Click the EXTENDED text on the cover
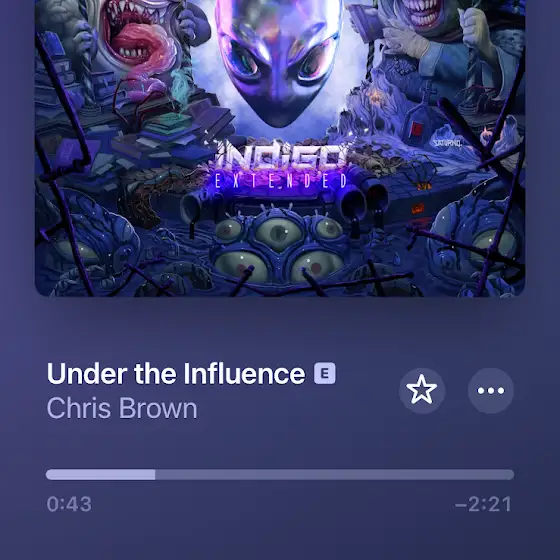The width and height of the screenshot is (560, 560). click(x=280, y=181)
